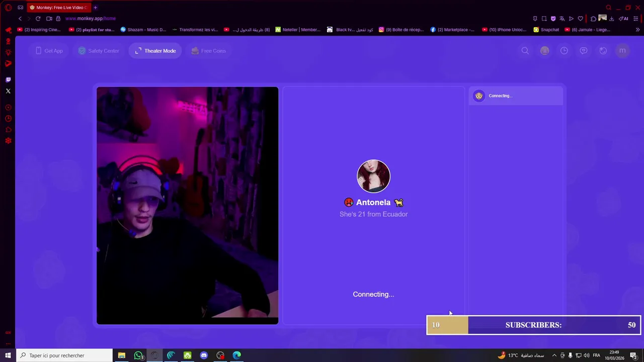Open the extensions puzzle icon
This screenshot has height=362, width=644.
point(594,19)
